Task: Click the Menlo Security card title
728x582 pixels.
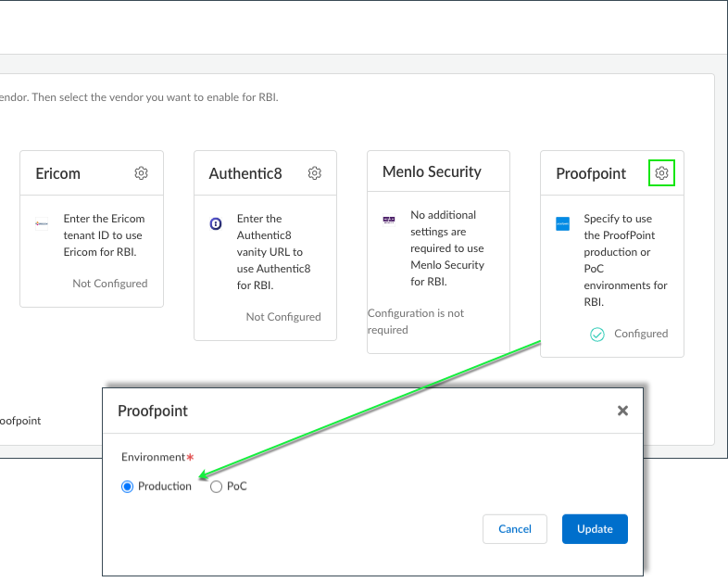Action: [432, 171]
